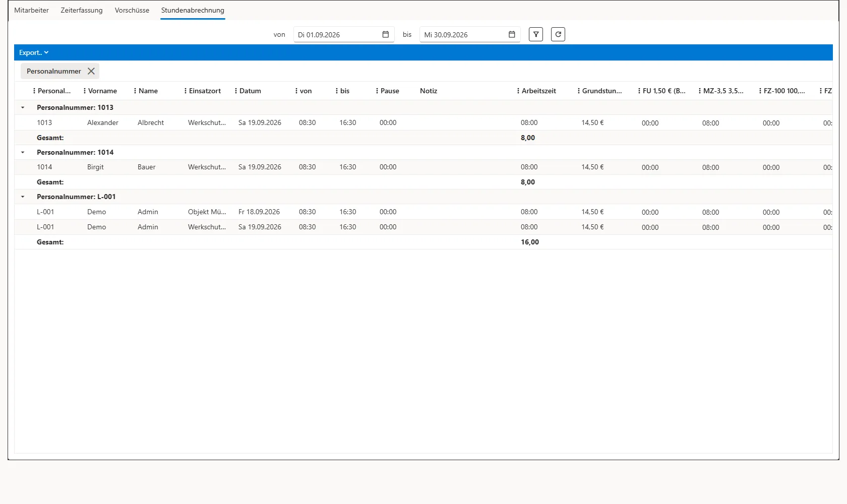Click the 'Albrecht' surname cell

(151, 122)
